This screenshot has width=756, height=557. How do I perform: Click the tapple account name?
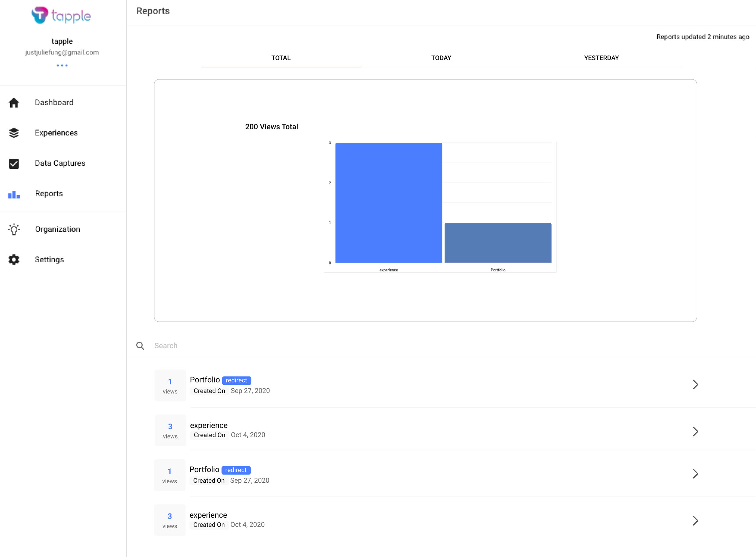click(62, 41)
